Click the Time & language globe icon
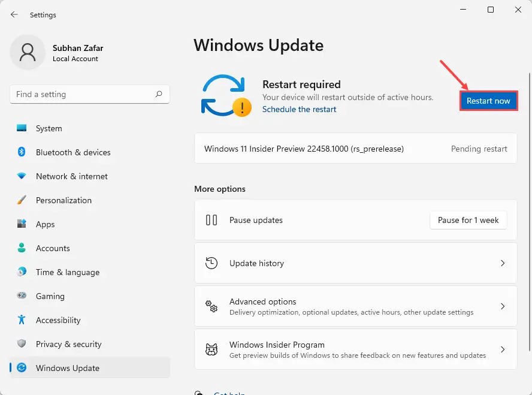Viewport: 532px width, 395px height. point(22,272)
